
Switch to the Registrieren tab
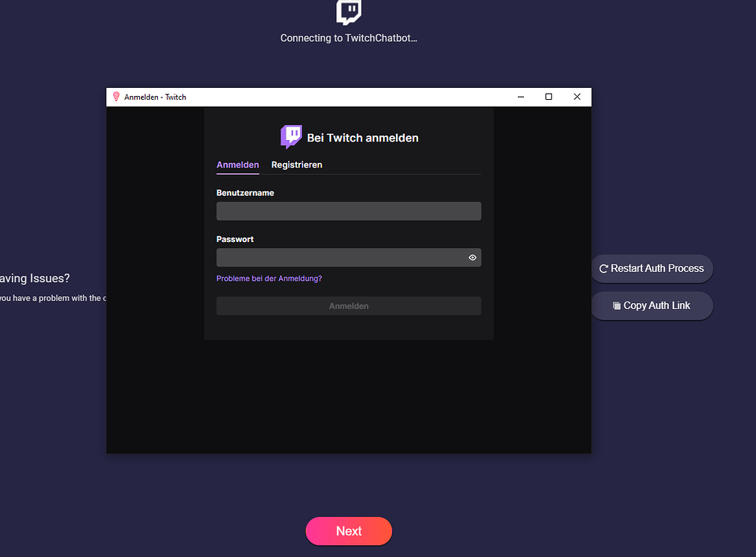click(296, 165)
